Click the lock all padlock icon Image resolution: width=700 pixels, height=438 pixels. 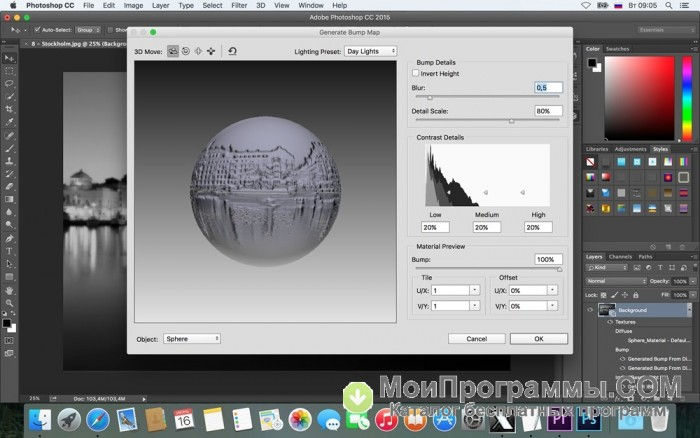636,295
